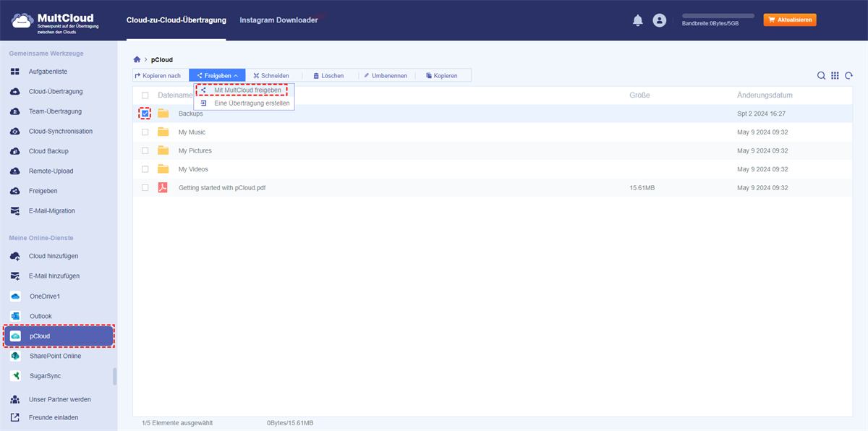Check the My Pictures checkbox

coord(145,150)
